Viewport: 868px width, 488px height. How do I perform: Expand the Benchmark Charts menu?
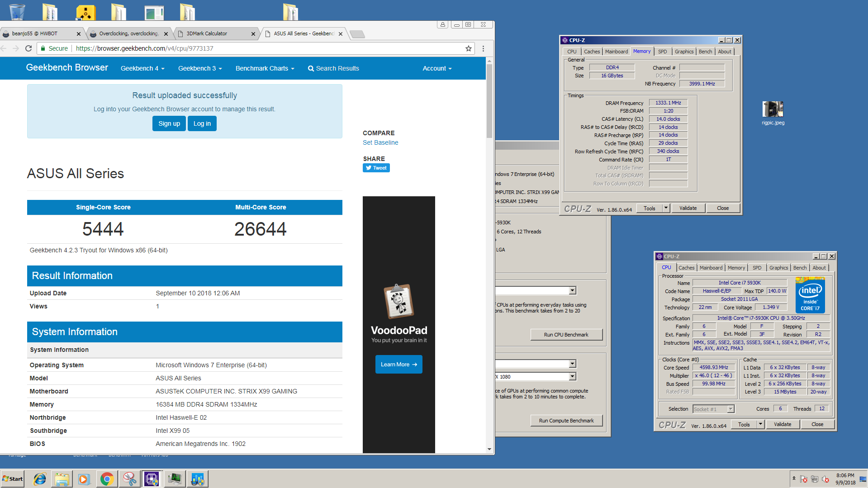coord(265,68)
